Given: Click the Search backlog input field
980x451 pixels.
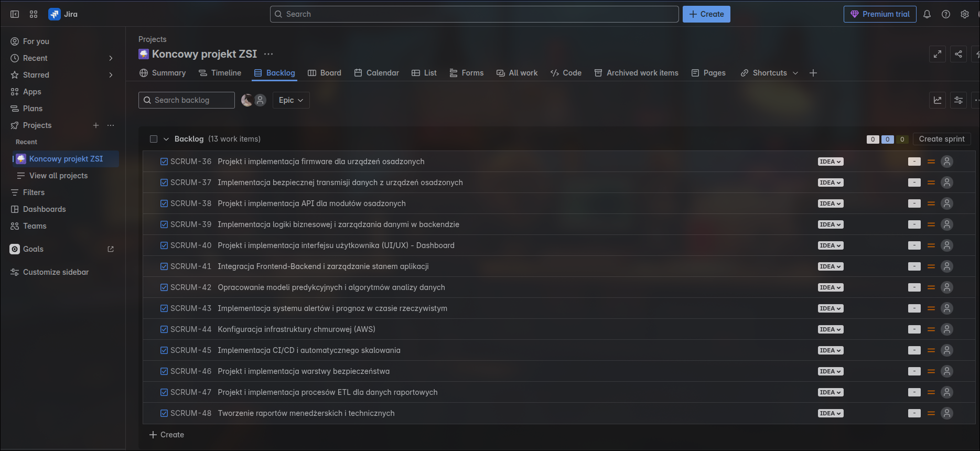Looking at the screenshot, I should click(x=187, y=100).
